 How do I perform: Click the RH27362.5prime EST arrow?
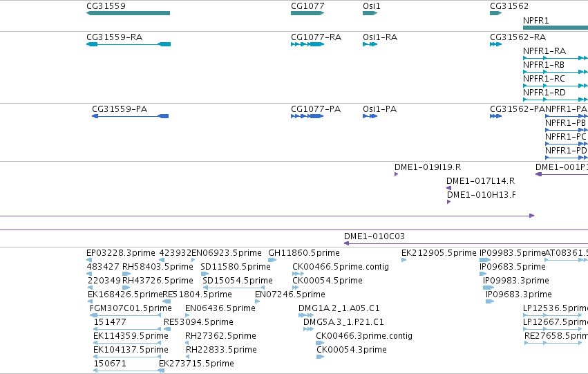pos(187,343)
